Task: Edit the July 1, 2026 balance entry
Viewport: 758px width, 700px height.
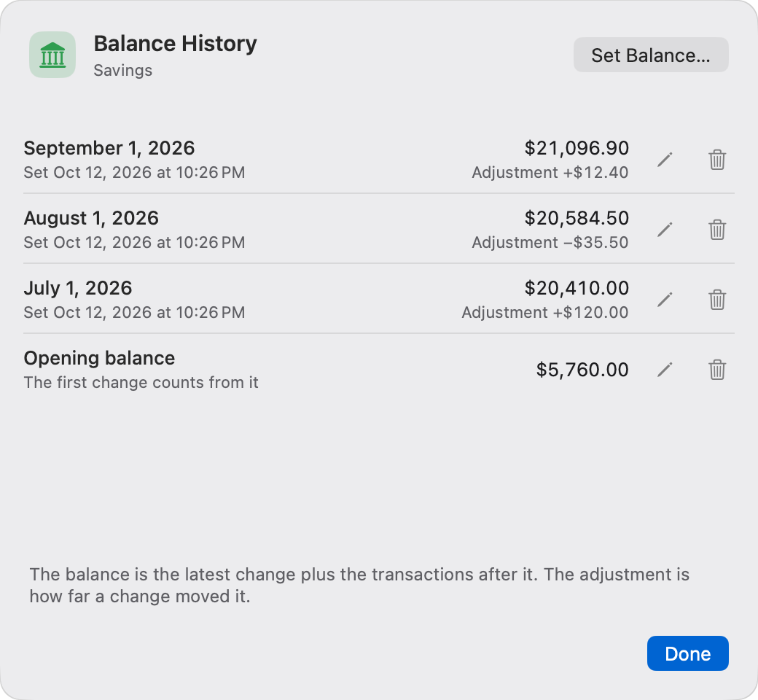Action: tap(665, 300)
